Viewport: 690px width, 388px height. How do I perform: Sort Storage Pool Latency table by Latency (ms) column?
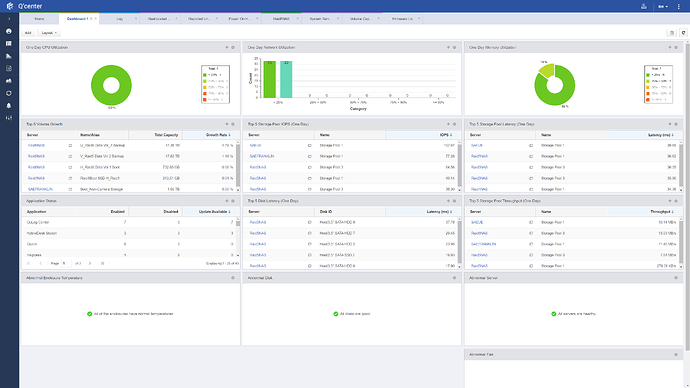[x=643, y=135]
